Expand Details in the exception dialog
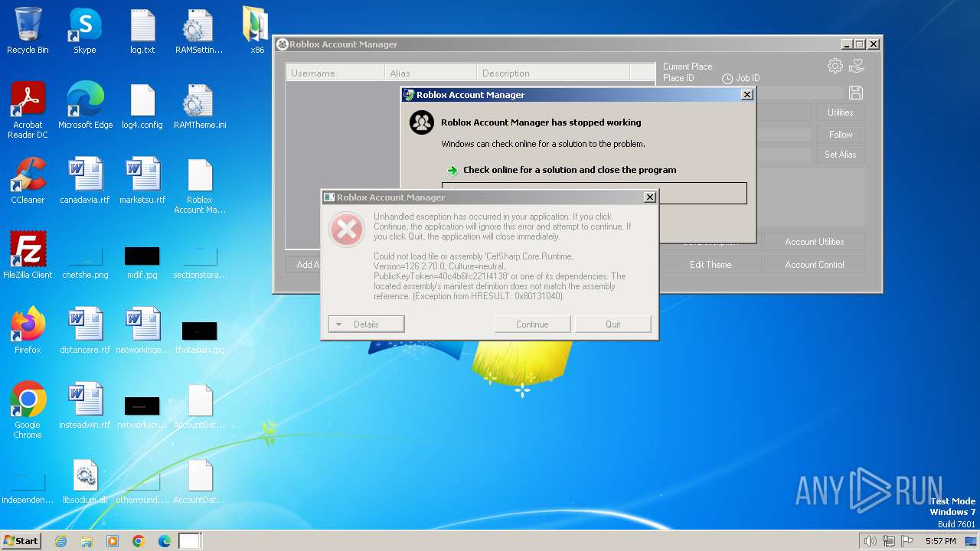Viewport: 980px width, 551px height. (x=366, y=324)
